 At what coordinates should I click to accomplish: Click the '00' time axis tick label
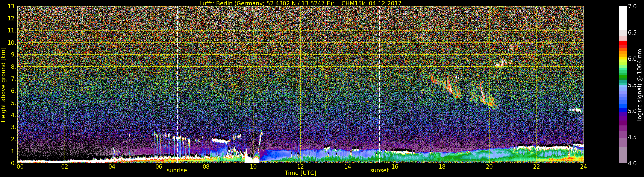point(20,167)
